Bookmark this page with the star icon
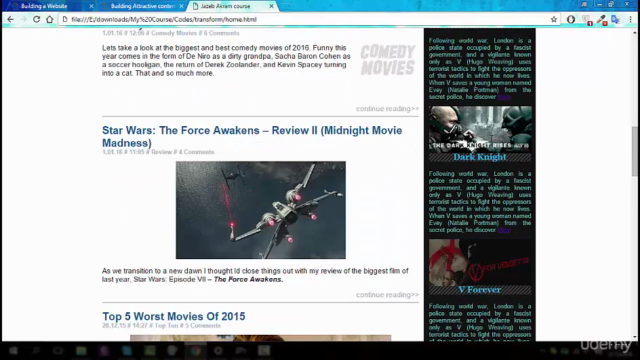Viewport: 640px width, 360px height. tap(553, 19)
